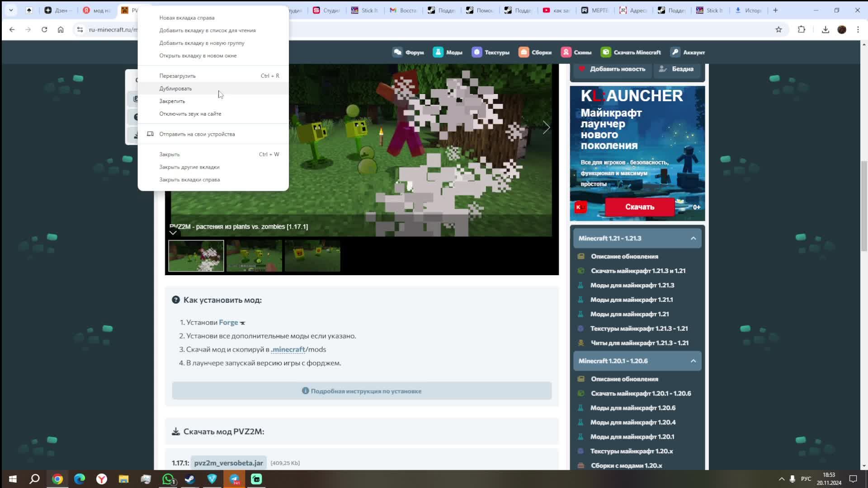Open Steam from the taskbar

[x=190, y=479]
